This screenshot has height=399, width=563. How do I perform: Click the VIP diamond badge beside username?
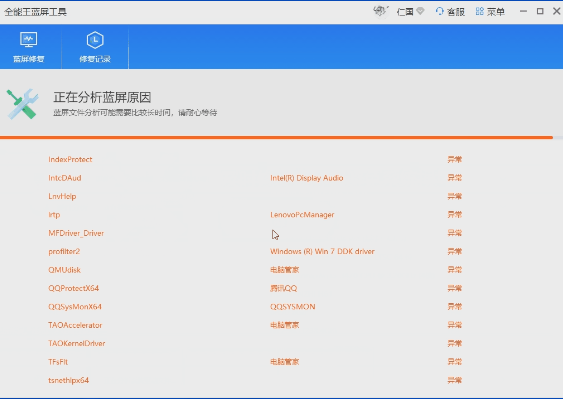(x=420, y=11)
